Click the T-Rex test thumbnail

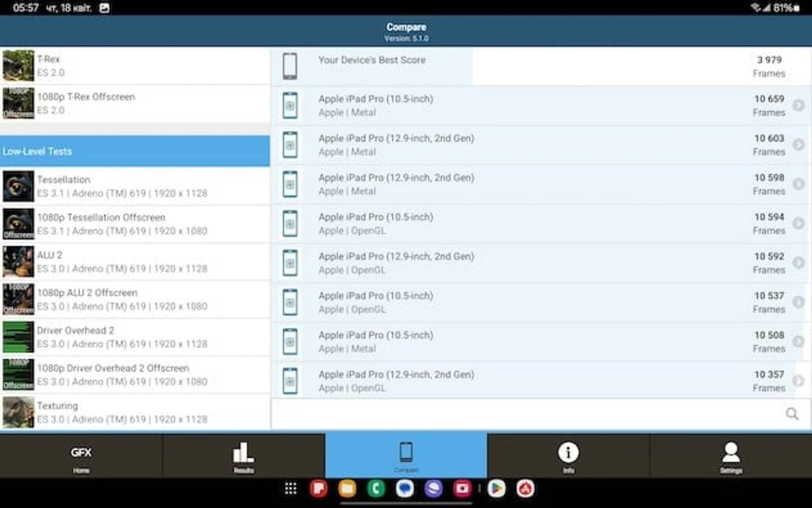18,66
